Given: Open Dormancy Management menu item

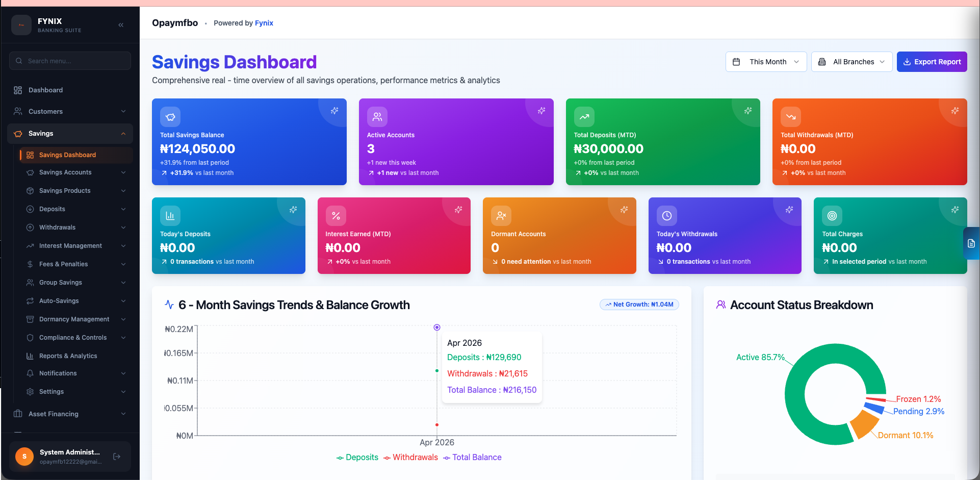Looking at the screenshot, I should 76,319.
